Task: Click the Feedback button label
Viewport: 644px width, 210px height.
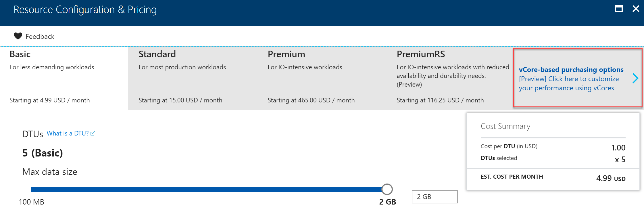Action: click(40, 37)
